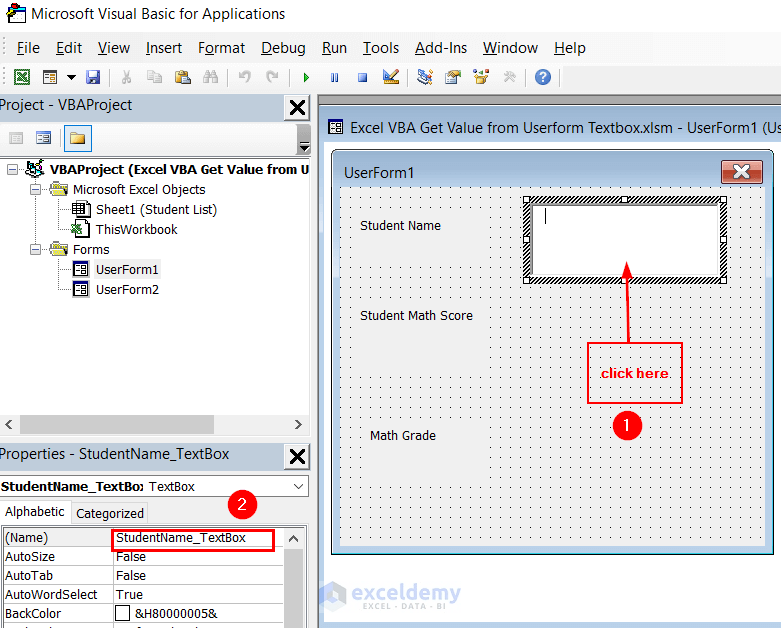Toggle Design Mode icon
Screen dimensions: 781x628
pyautogui.click(x=390, y=77)
